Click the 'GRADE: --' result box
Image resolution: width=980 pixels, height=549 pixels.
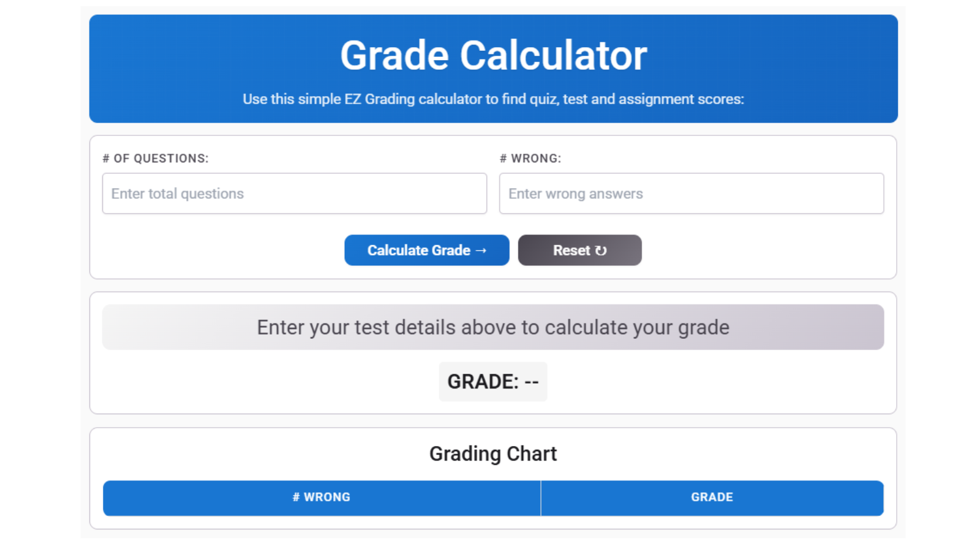pos(493,382)
